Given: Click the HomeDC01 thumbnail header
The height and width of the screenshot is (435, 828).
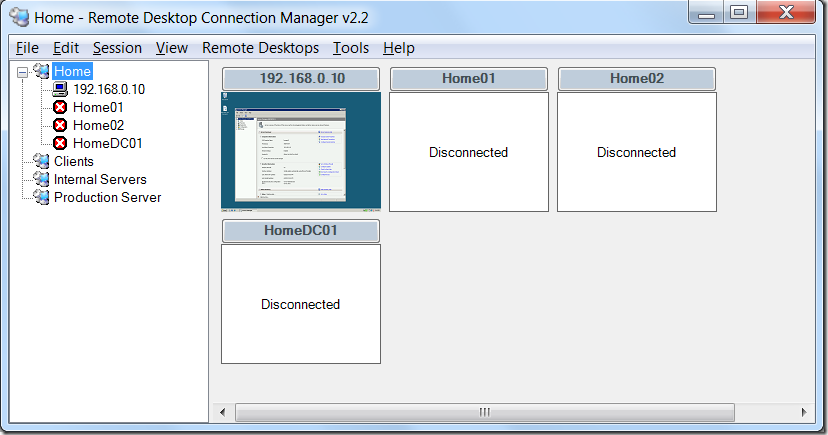Looking at the screenshot, I should pyautogui.click(x=301, y=231).
